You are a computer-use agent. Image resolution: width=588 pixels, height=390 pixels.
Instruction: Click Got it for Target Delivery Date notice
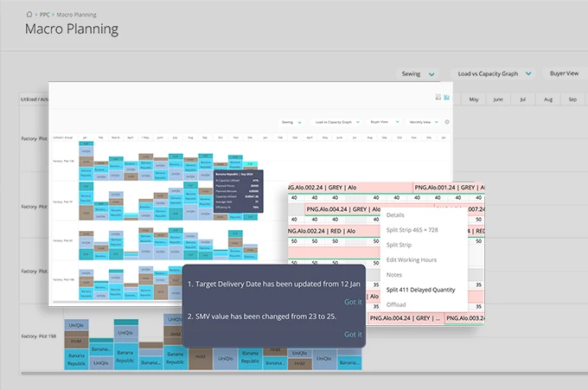coord(353,301)
